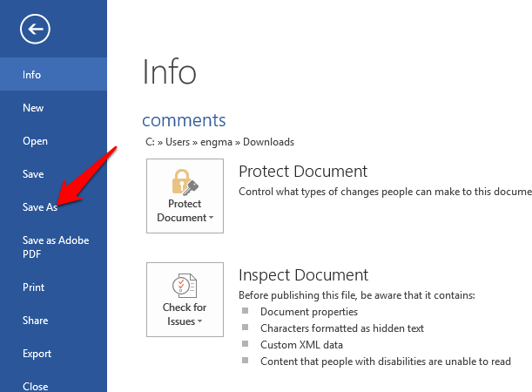This screenshot has height=392, width=532.
Task: Choose Save as Adobe PDF
Action: click(x=53, y=247)
